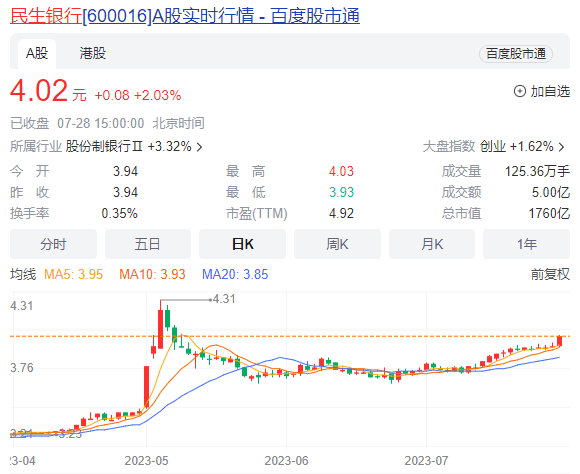Click the MA20 blue legend label

click(235, 274)
